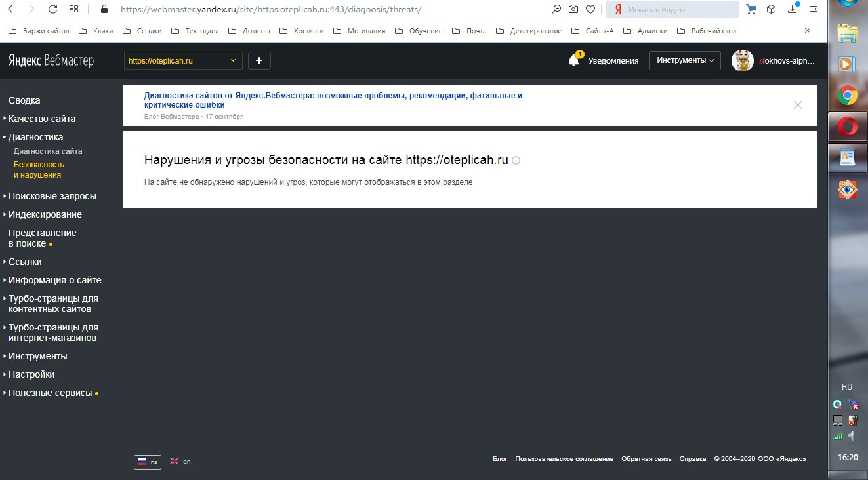Expand the Качество сайта sidebar section
Screen dimensions: 868x480
[x=42, y=119]
